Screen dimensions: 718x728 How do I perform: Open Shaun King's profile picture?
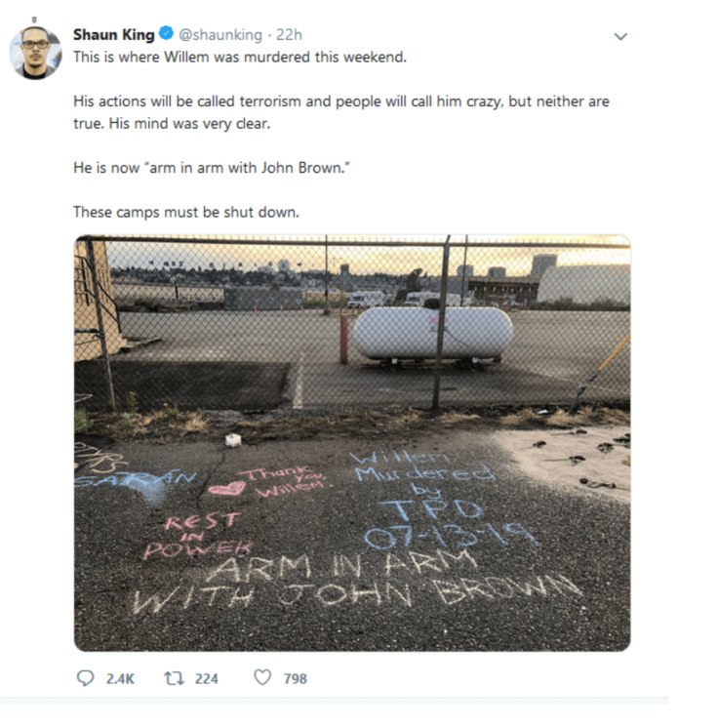tap(35, 53)
